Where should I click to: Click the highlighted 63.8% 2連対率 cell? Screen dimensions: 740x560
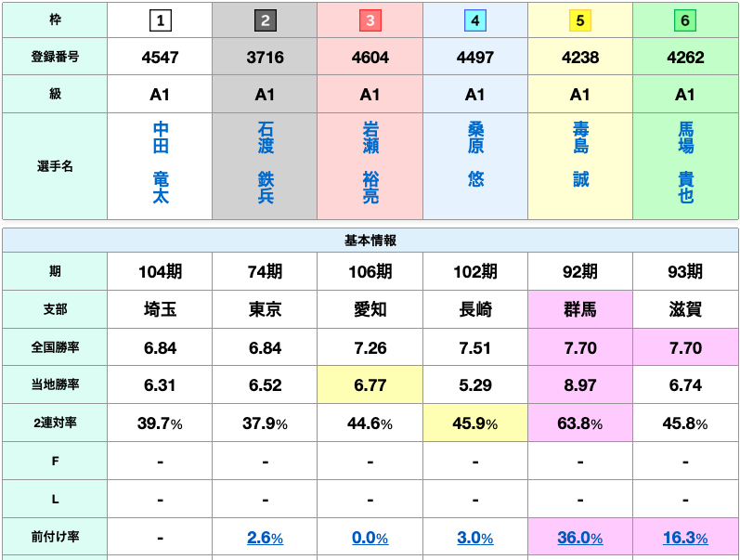[580, 423]
